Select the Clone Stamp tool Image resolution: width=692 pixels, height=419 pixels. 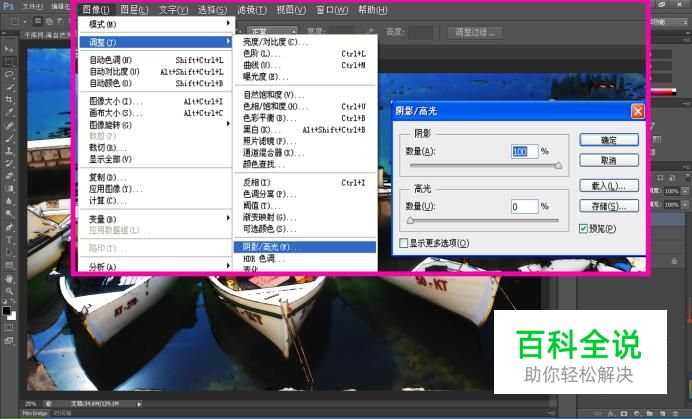[9, 151]
